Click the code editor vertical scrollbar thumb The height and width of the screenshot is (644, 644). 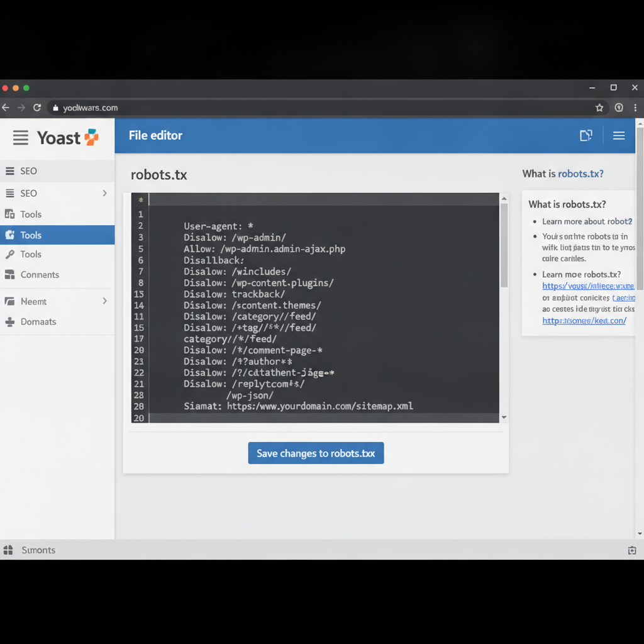[x=504, y=245]
